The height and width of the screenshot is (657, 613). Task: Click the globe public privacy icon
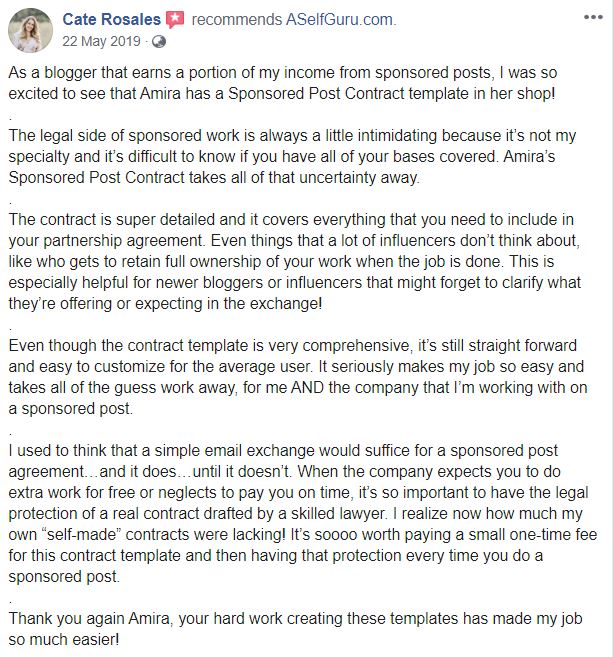[x=157, y=41]
